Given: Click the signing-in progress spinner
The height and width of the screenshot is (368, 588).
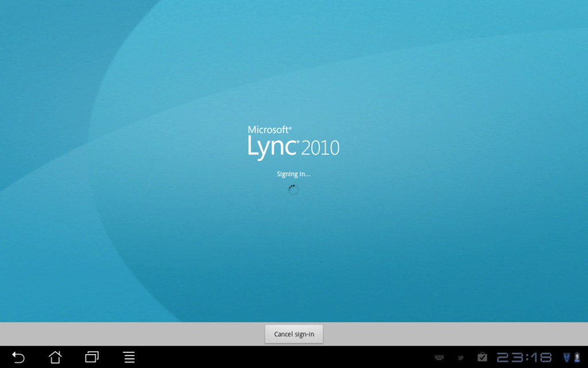Looking at the screenshot, I should [x=293, y=190].
